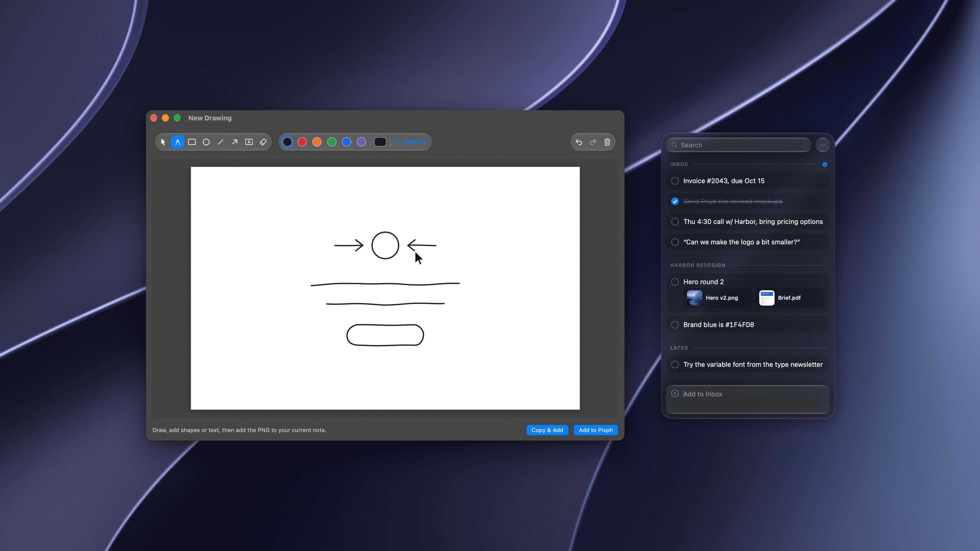Screen dimensions: 980x551
Task: Click the Add to Pixph button
Action: 595,430
